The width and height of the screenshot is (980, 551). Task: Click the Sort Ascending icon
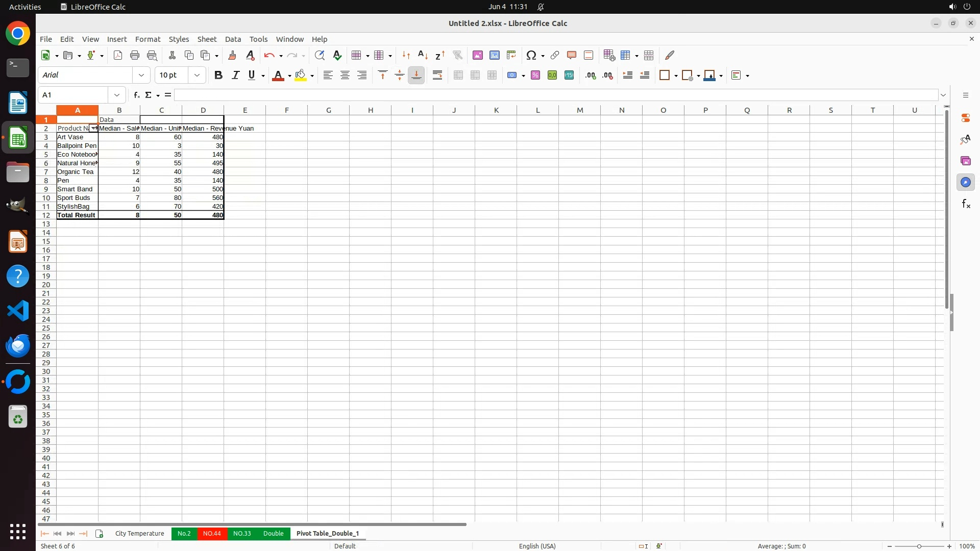(x=423, y=55)
